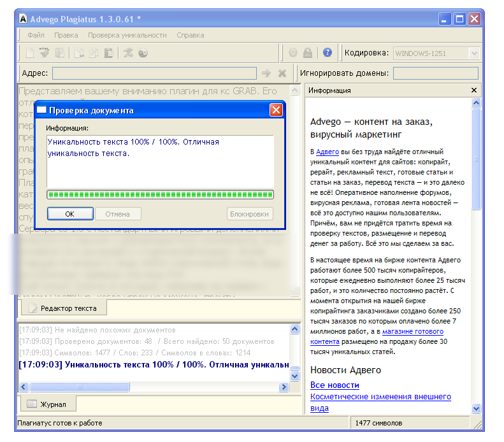Click the Отмена button
Screen dimensions: 504x442
[118, 214]
